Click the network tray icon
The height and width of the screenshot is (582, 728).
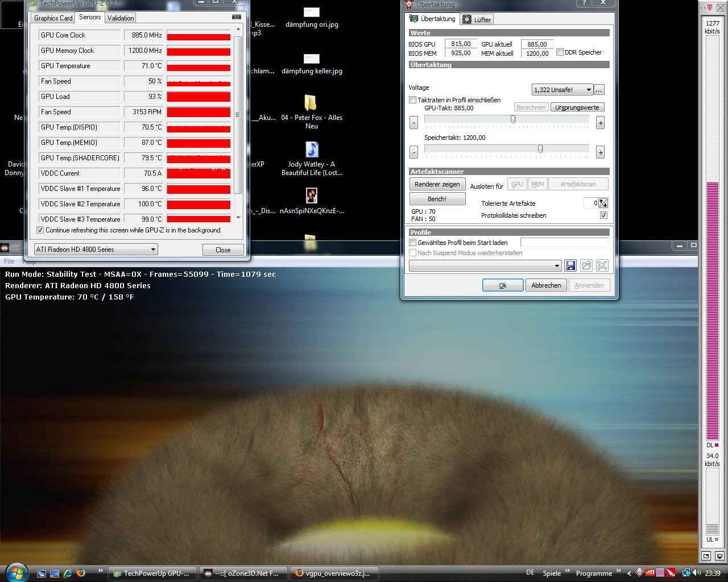[x=686, y=573]
